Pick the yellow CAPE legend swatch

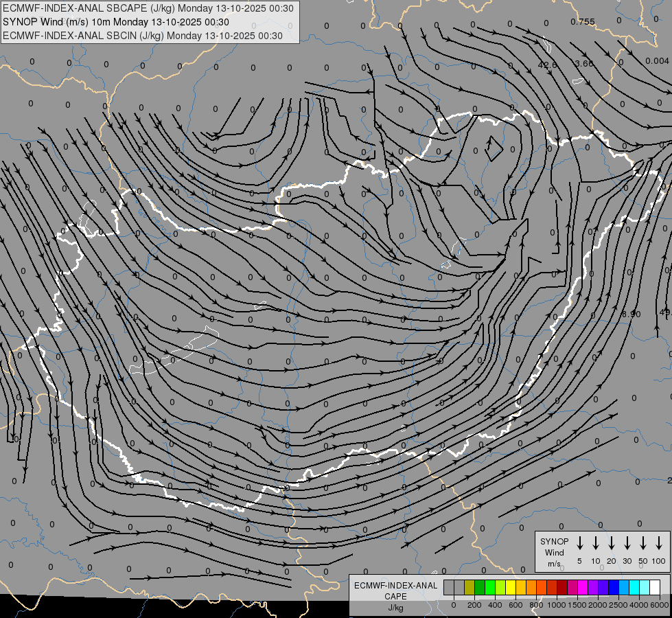(x=511, y=587)
